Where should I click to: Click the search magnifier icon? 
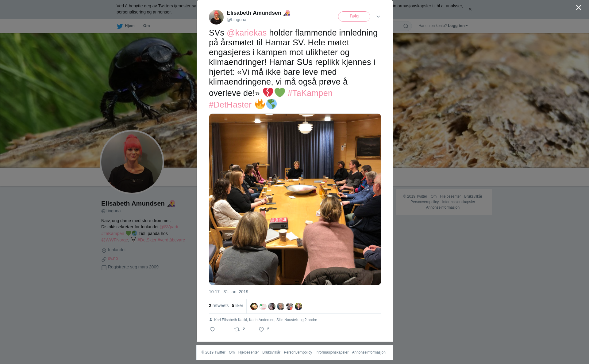click(x=406, y=26)
